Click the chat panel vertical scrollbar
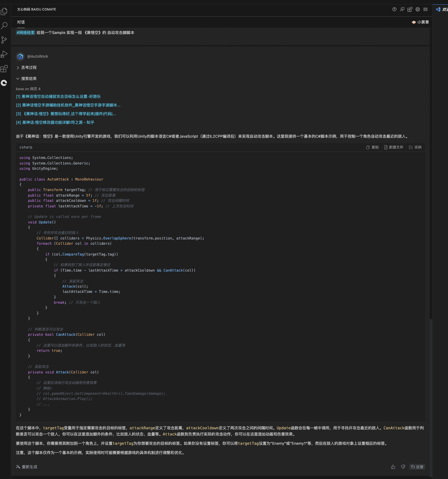Viewport: 448px width, 479px height. pyautogui.click(x=431, y=398)
